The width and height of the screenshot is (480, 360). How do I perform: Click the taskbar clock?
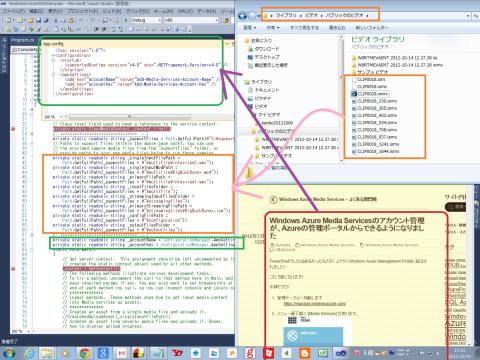click(x=460, y=353)
